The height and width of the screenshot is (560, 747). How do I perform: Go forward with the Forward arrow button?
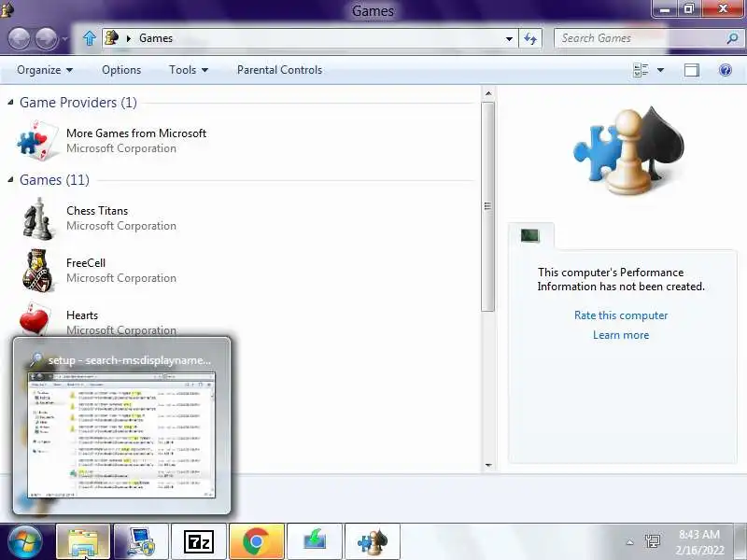[x=47, y=38]
